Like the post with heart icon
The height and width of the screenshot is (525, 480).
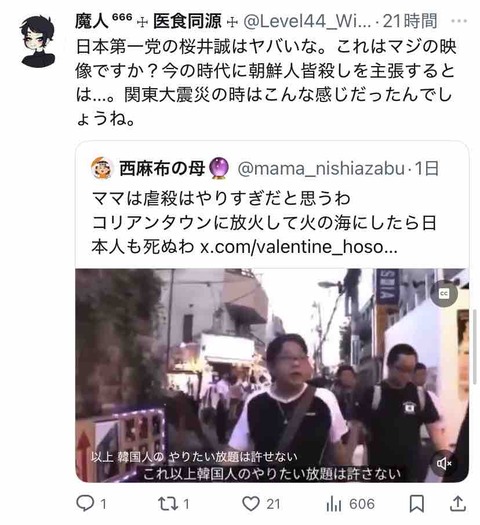coord(251,504)
